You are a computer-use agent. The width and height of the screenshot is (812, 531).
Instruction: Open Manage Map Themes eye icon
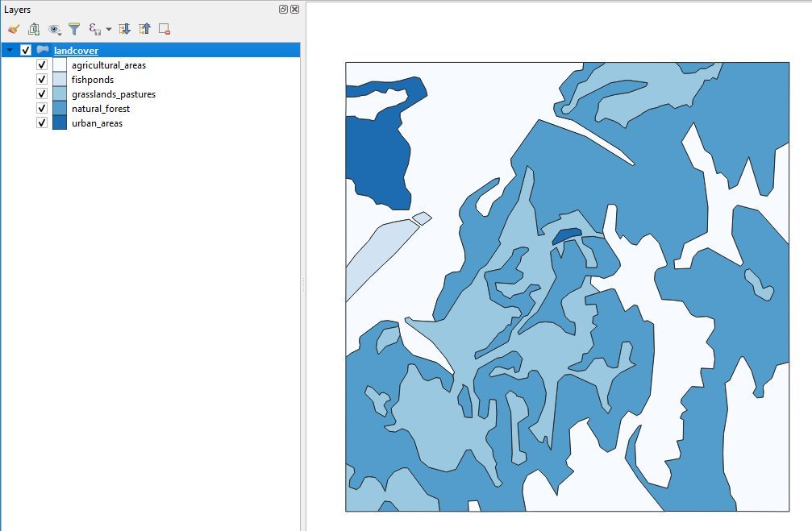click(x=54, y=29)
